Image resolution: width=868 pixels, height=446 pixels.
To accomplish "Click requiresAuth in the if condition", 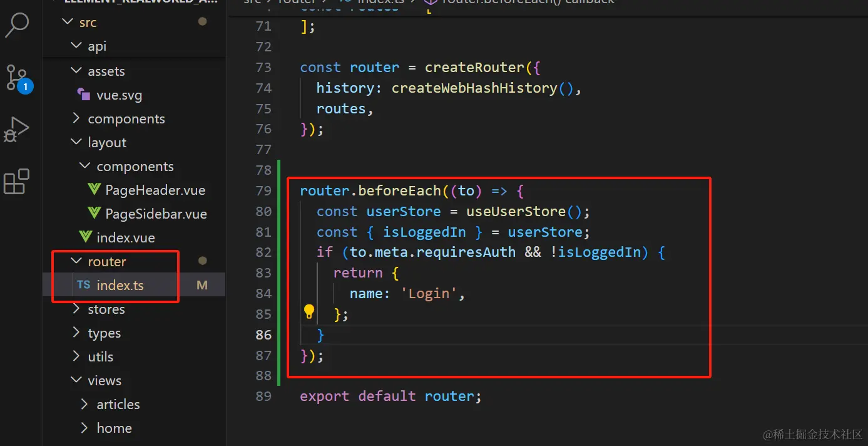I will coord(466,252).
